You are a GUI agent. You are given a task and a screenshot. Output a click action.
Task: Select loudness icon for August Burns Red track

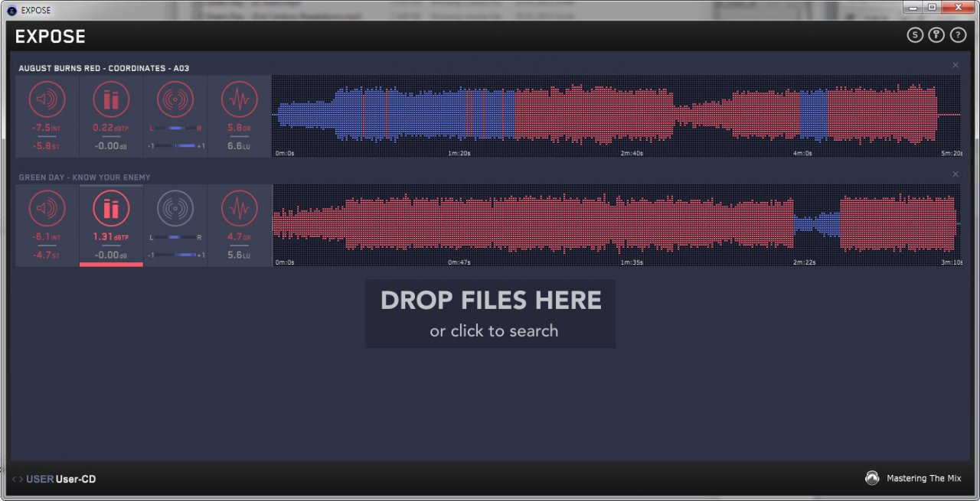tap(47, 99)
